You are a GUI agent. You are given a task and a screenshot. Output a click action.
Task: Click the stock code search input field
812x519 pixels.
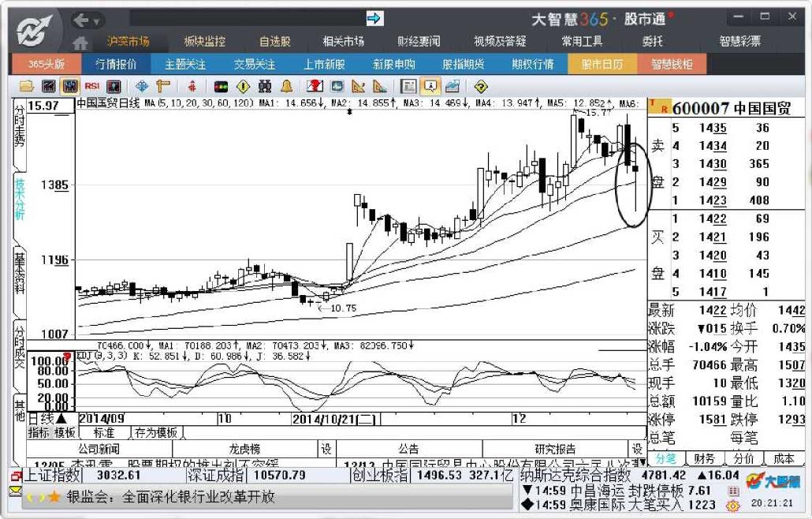[248, 19]
